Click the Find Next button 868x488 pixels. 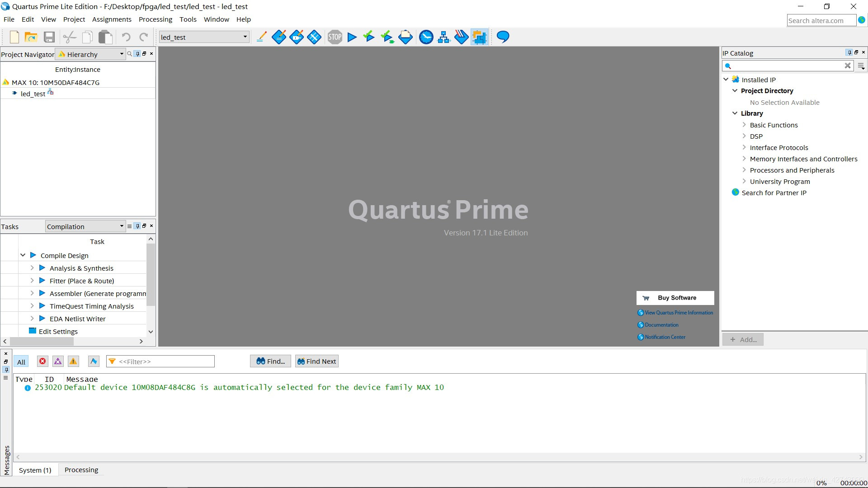[316, 361]
